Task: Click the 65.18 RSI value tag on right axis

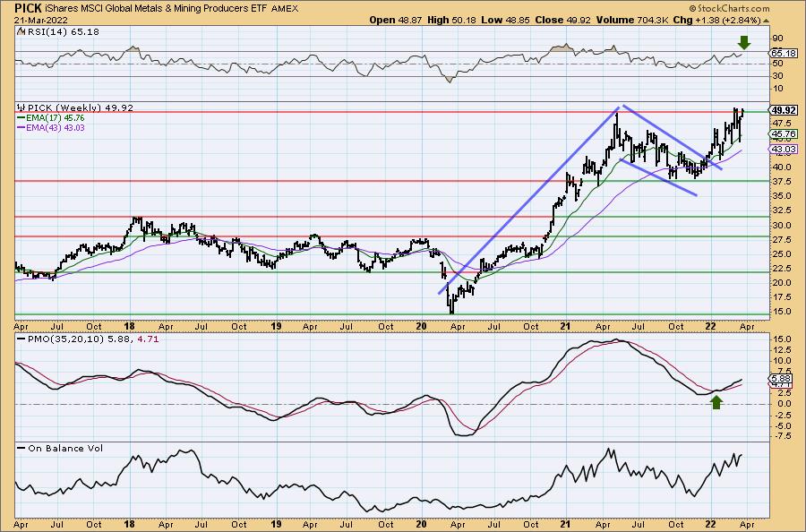Action: click(784, 54)
